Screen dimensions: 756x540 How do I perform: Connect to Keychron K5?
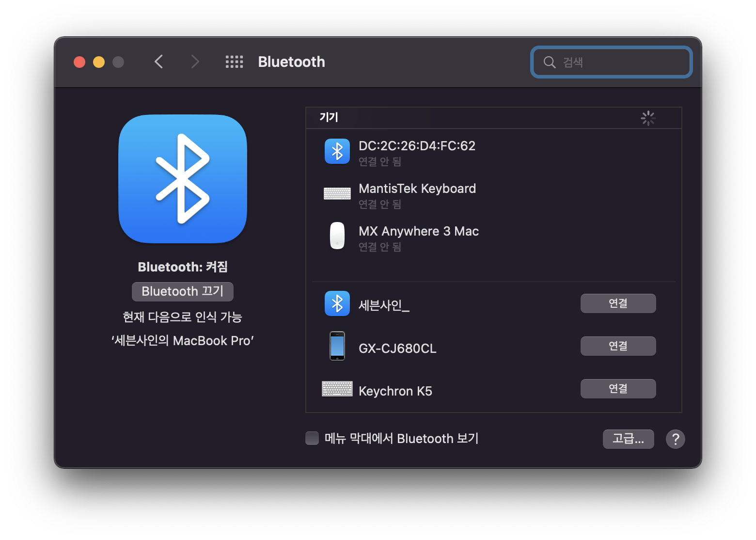click(x=618, y=389)
